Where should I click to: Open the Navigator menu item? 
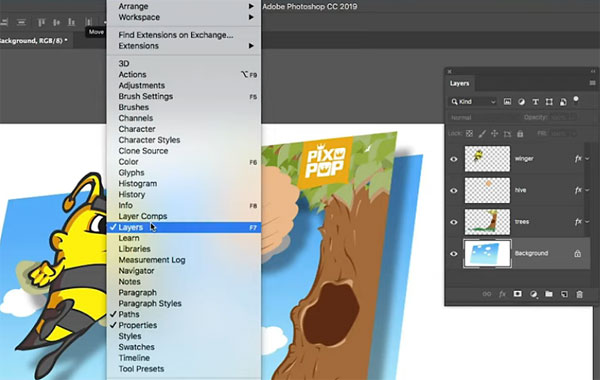point(184,271)
